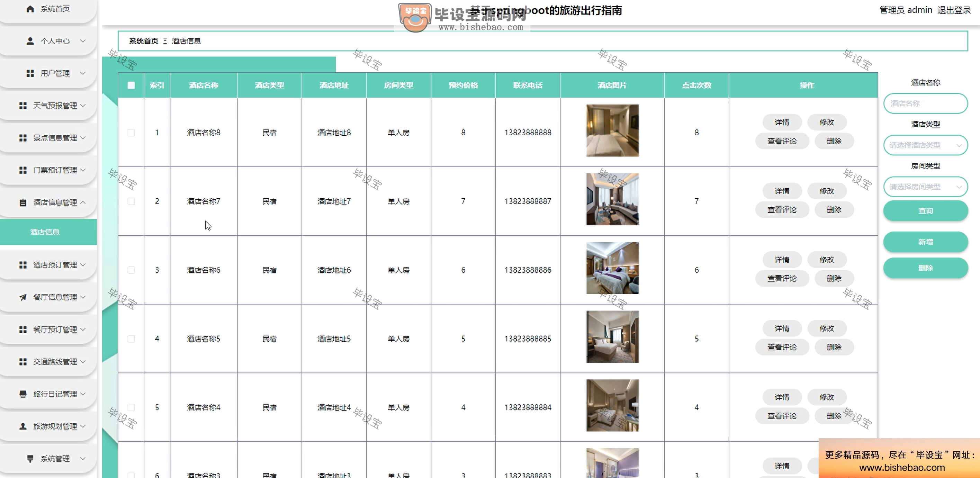Expand the 用户管理 menu chevron

coord(83,73)
